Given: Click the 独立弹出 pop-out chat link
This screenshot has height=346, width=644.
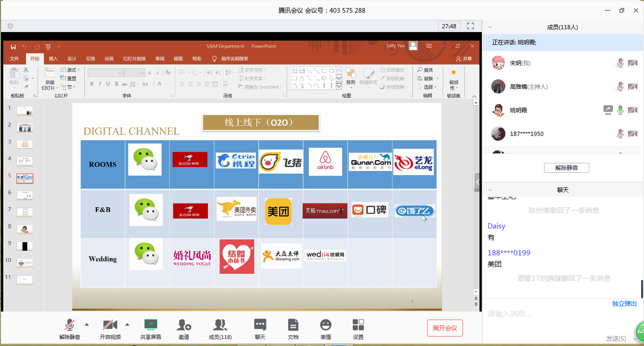Looking at the screenshot, I should click(x=624, y=304).
